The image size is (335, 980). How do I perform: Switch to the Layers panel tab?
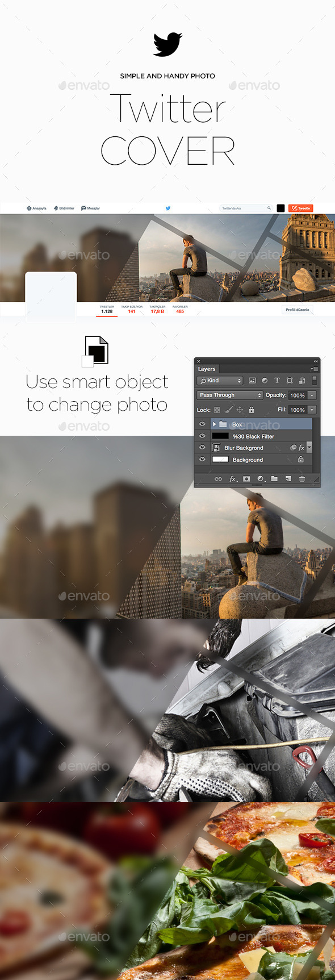(207, 369)
